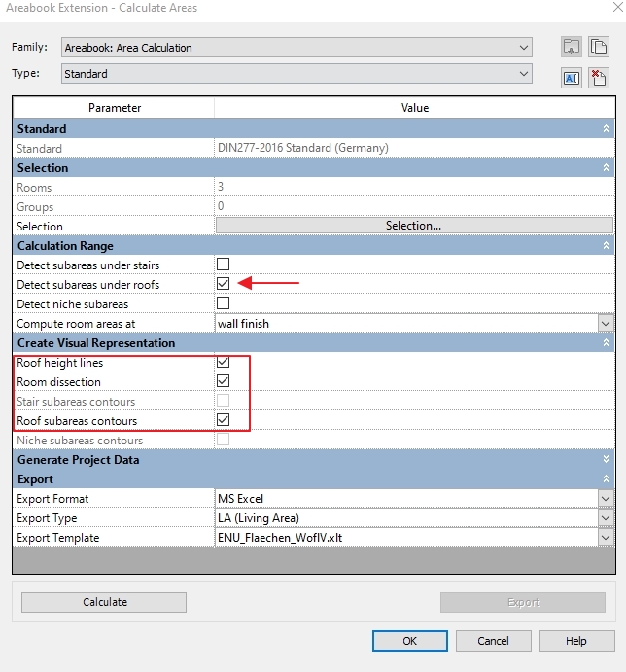Enable Detect subareas under stairs checkbox

tap(223, 264)
